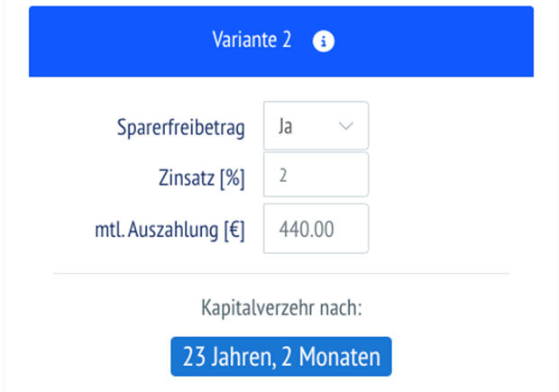Click the '23 Jahren, 2 Monaten' result badge
Screen dimensions: 559x392
pos(281,357)
